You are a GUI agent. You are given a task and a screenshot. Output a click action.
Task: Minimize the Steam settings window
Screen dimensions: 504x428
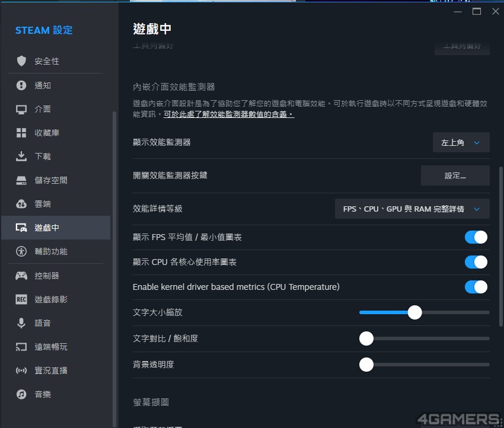pos(458,12)
